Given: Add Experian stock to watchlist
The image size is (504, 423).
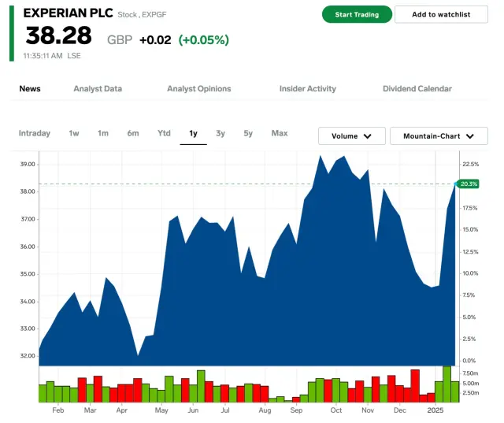Looking at the screenshot, I should [441, 14].
